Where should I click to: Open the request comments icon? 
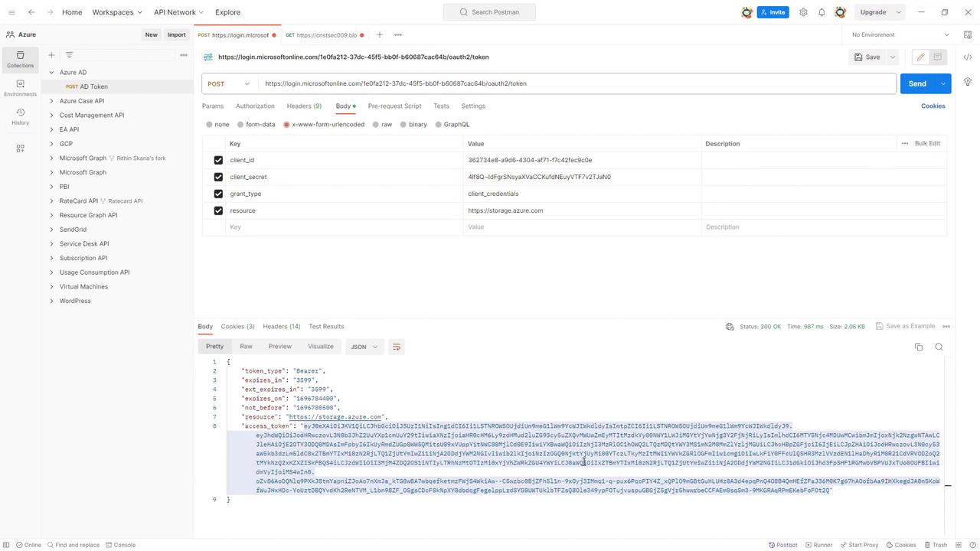(x=937, y=57)
